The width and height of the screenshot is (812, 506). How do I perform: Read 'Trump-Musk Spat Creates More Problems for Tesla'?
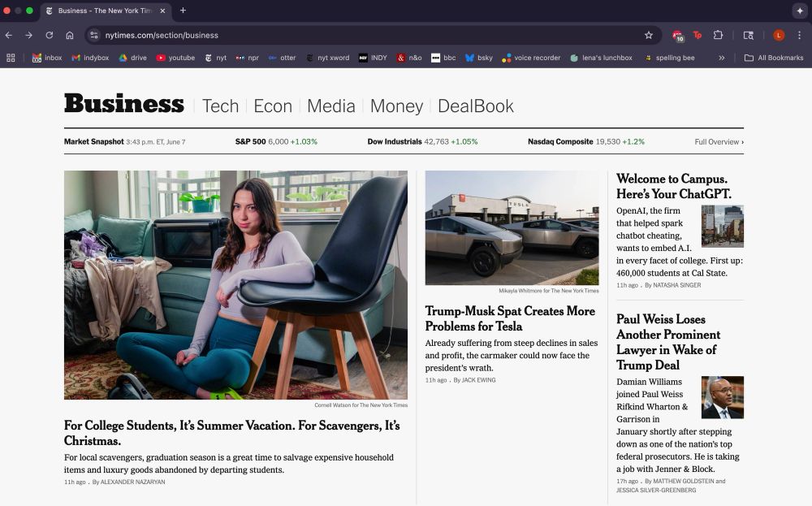click(510, 318)
